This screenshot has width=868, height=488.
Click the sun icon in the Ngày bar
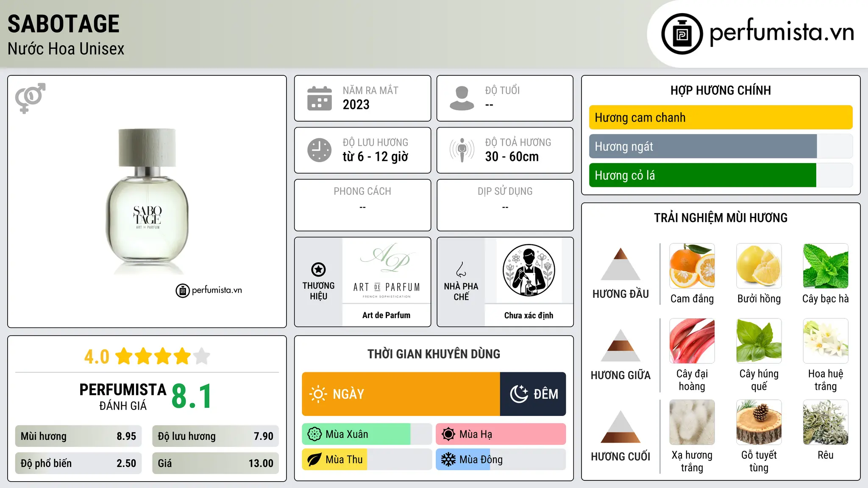(318, 394)
